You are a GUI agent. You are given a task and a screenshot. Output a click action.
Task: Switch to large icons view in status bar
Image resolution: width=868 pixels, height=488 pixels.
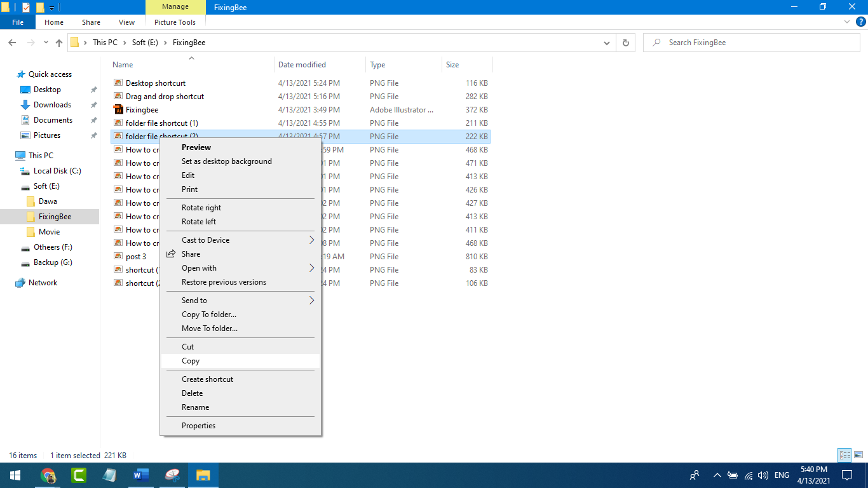click(858, 455)
